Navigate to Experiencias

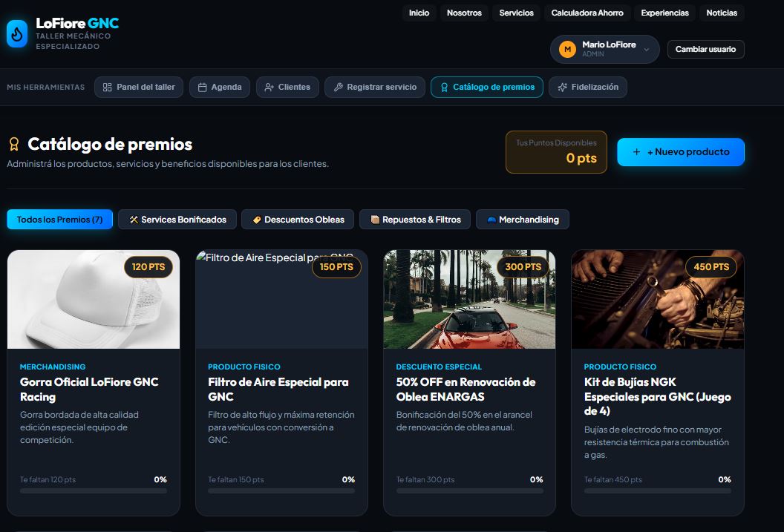tap(664, 13)
